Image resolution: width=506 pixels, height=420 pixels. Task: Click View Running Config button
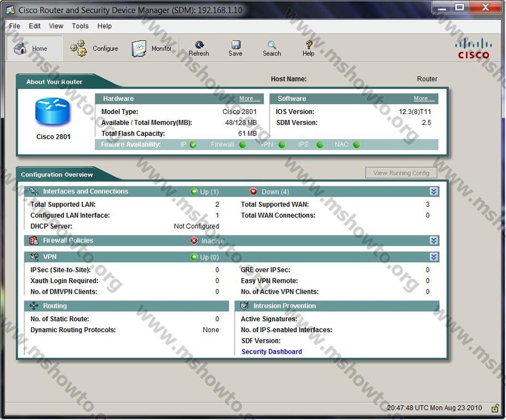point(401,173)
